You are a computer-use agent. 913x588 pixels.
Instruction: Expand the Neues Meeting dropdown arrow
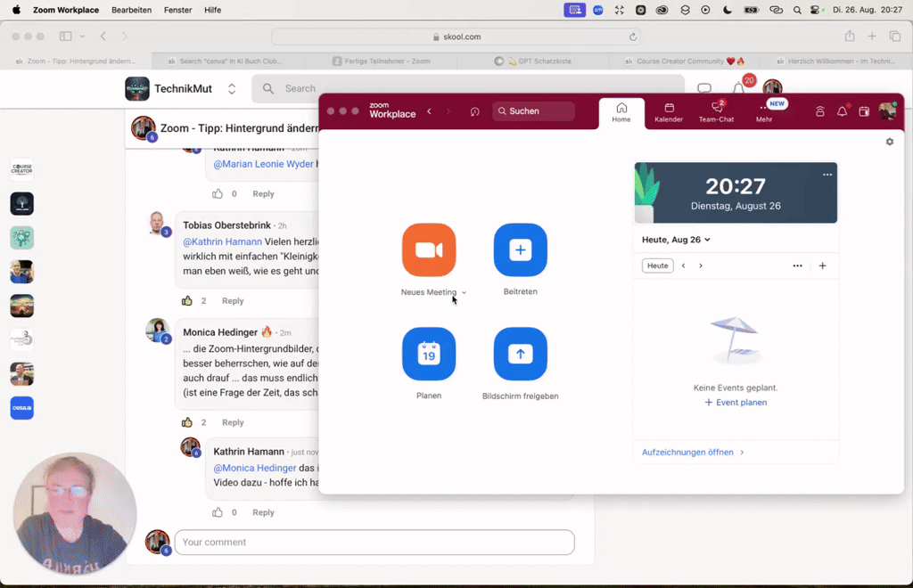pyautogui.click(x=464, y=292)
